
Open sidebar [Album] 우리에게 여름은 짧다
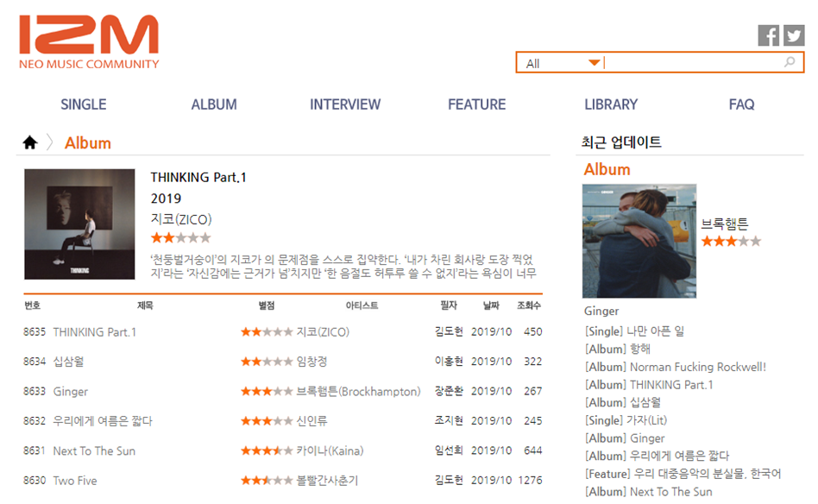(657, 456)
